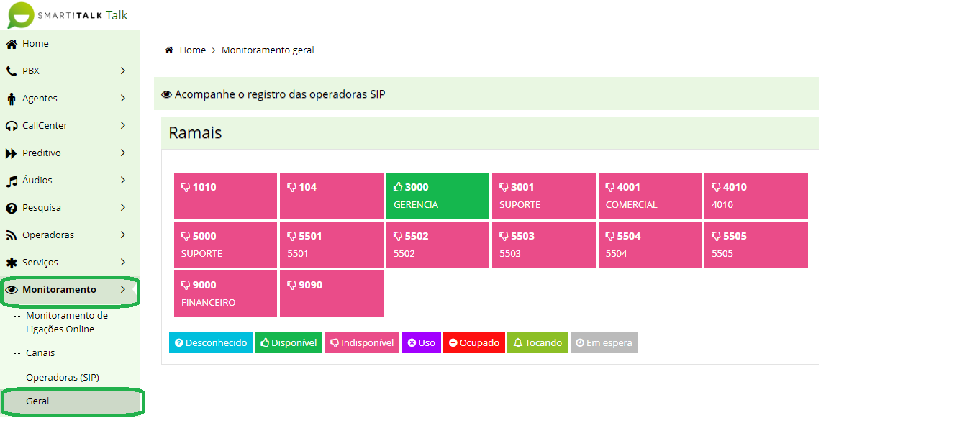
Task: Click the eye icon beside Acompanhe o registro
Action: pyautogui.click(x=166, y=94)
